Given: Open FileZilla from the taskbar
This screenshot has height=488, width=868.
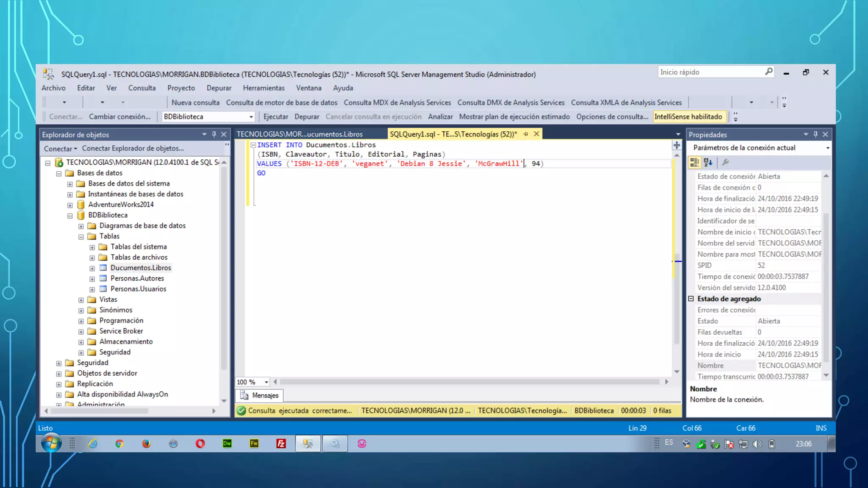Looking at the screenshot, I should click(x=281, y=444).
